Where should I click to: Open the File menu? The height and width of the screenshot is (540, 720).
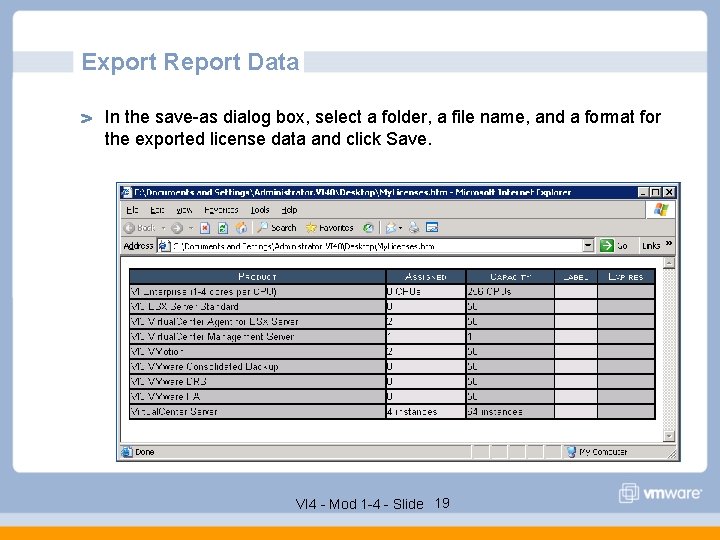pos(132,210)
